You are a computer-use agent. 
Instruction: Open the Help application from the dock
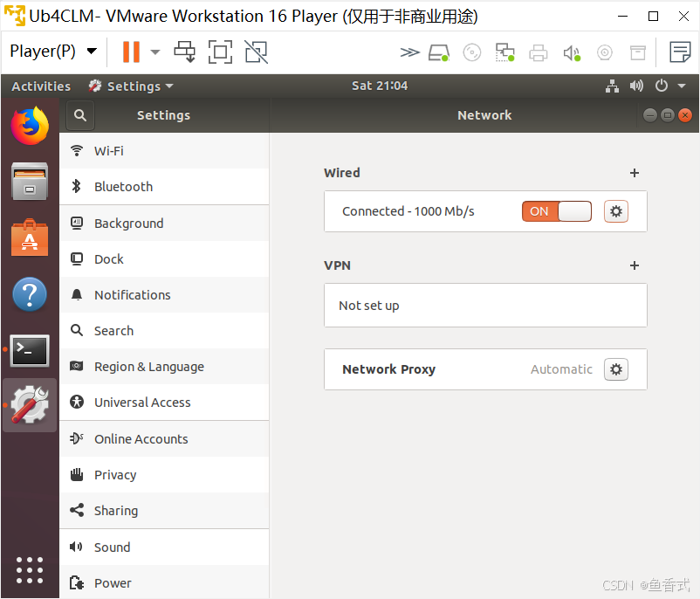(30, 294)
